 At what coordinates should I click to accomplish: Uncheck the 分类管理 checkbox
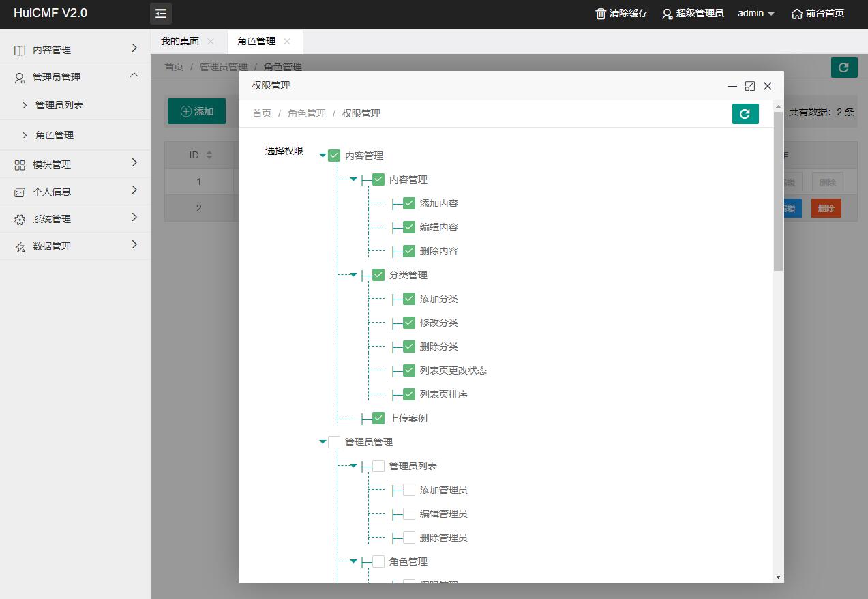point(378,275)
